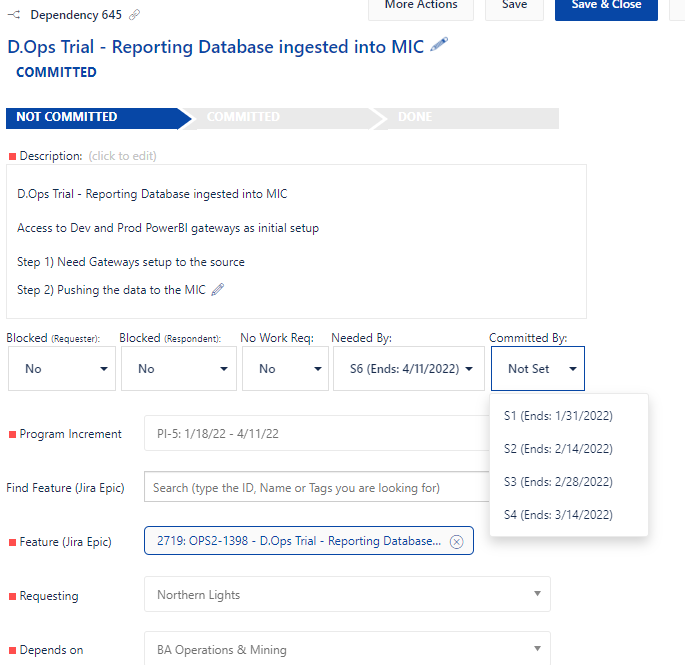Viewport: 685px width, 665px height.
Task: Select the COMMITTED status step
Action: point(274,117)
